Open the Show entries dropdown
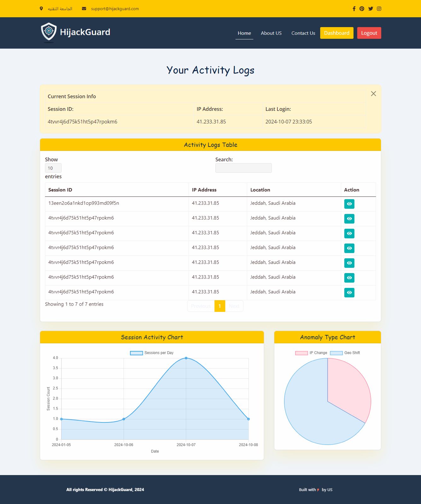Image resolution: width=421 pixels, height=504 pixels. (x=53, y=168)
